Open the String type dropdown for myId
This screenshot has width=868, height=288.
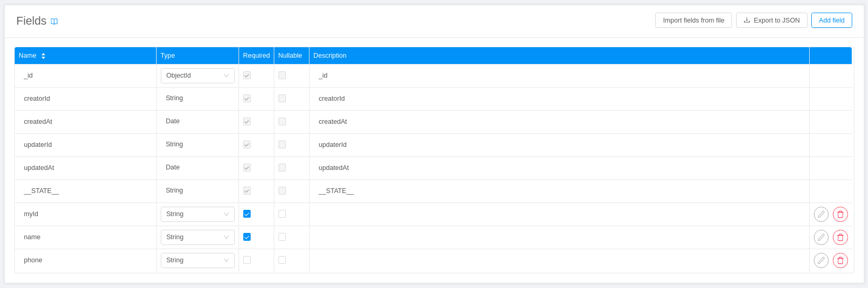198,214
